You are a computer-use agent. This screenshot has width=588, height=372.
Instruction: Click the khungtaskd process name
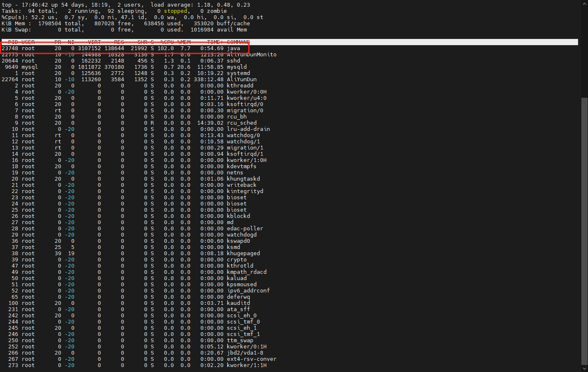click(x=243, y=179)
